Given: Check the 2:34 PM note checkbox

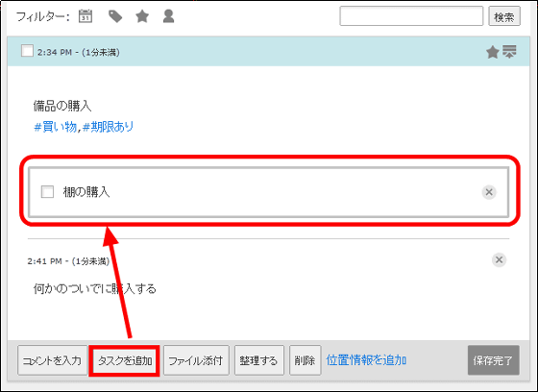Looking at the screenshot, I should coord(27,51).
